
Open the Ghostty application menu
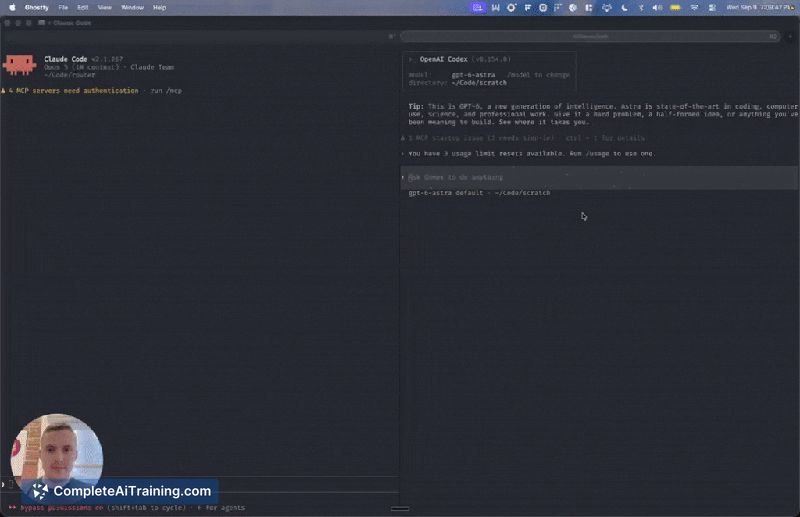click(37, 8)
